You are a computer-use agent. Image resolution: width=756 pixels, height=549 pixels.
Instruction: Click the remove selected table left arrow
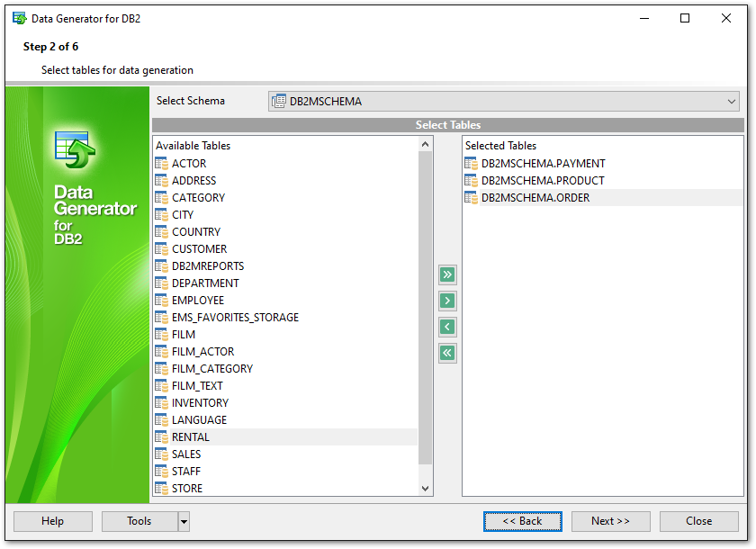(x=447, y=327)
